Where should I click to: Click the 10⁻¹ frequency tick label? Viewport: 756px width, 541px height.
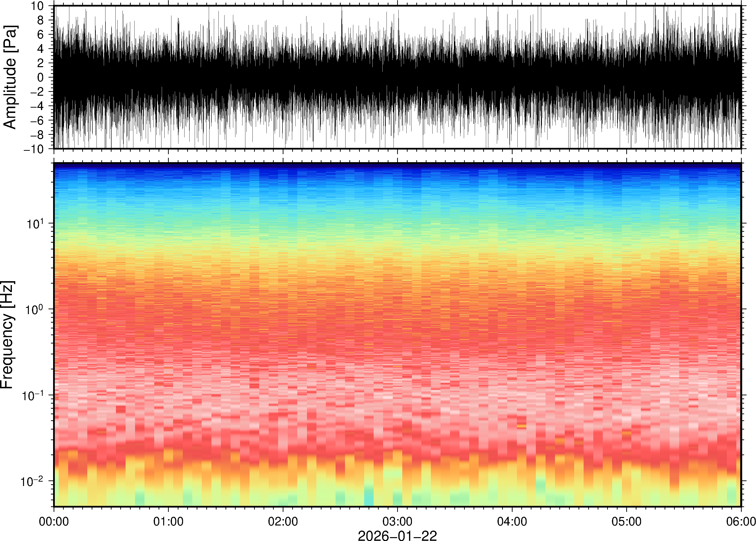pos(33,395)
